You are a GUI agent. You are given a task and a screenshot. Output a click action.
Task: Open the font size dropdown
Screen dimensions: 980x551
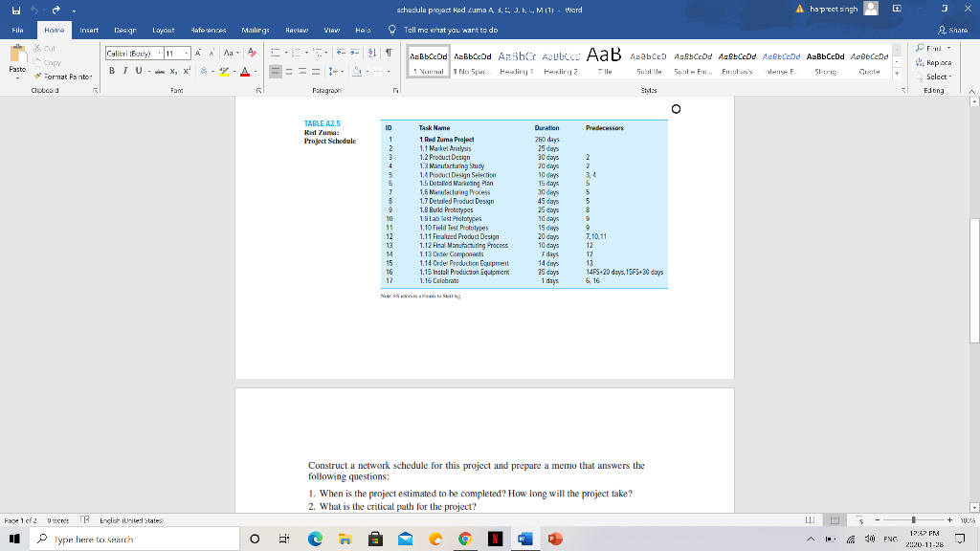pos(187,52)
